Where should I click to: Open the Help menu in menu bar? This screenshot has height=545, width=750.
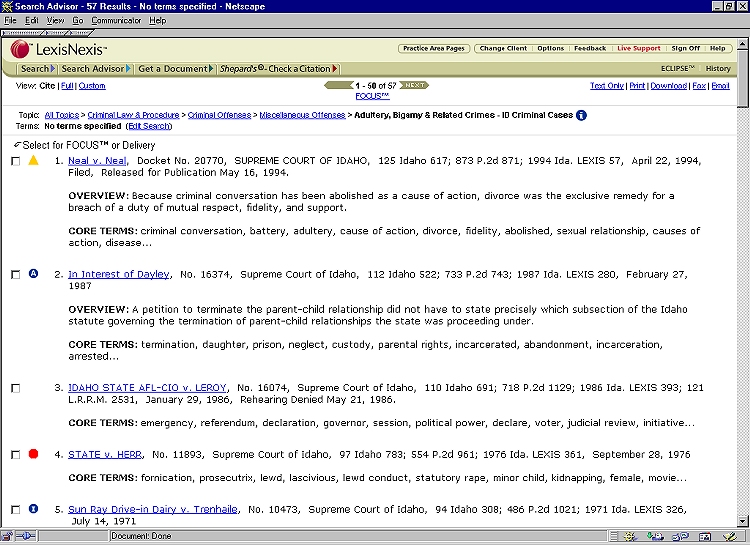pyautogui.click(x=157, y=20)
